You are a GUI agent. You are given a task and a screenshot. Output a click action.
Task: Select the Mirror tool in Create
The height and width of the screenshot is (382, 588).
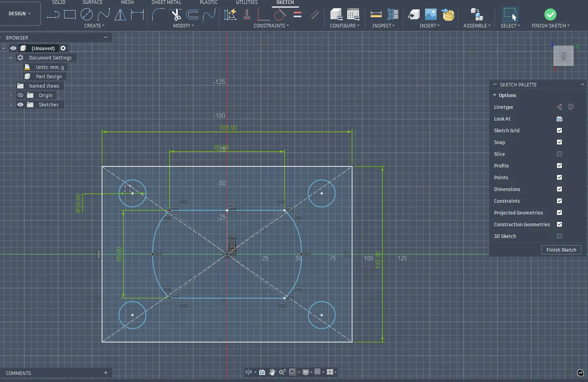tap(120, 15)
